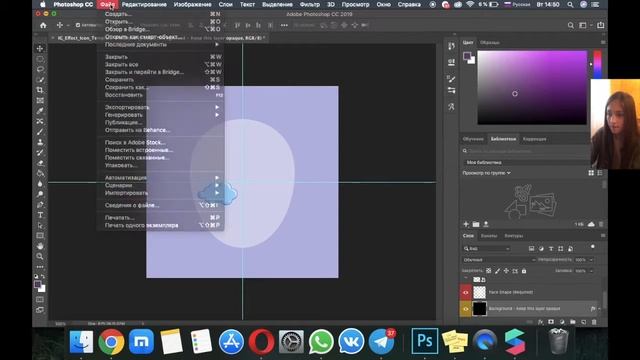Hide the Background layer eye

(x=466, y=309)
